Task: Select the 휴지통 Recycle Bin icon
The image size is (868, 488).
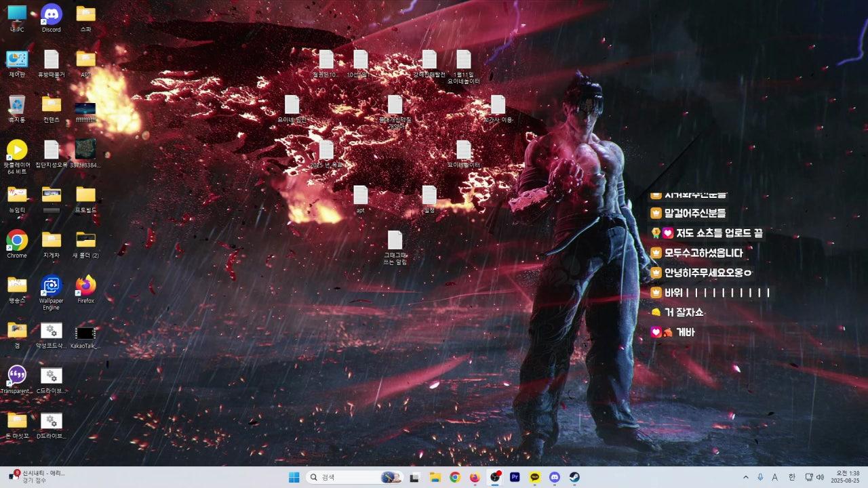Action: 17,108
